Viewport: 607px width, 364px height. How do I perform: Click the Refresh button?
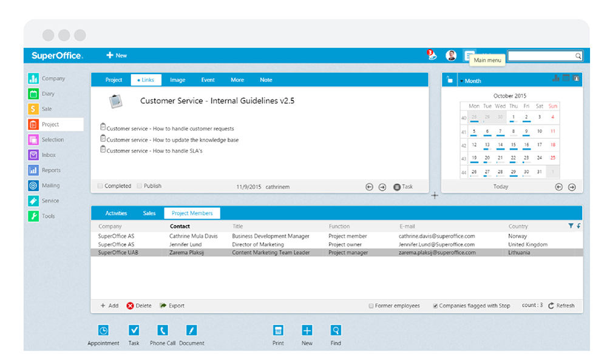click(x=561, y=306)
